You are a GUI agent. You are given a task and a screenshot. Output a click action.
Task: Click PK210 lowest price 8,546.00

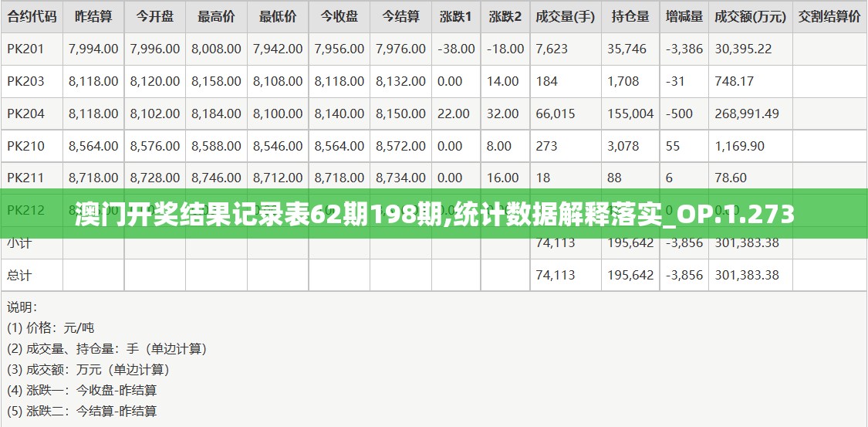pos(278,146)
